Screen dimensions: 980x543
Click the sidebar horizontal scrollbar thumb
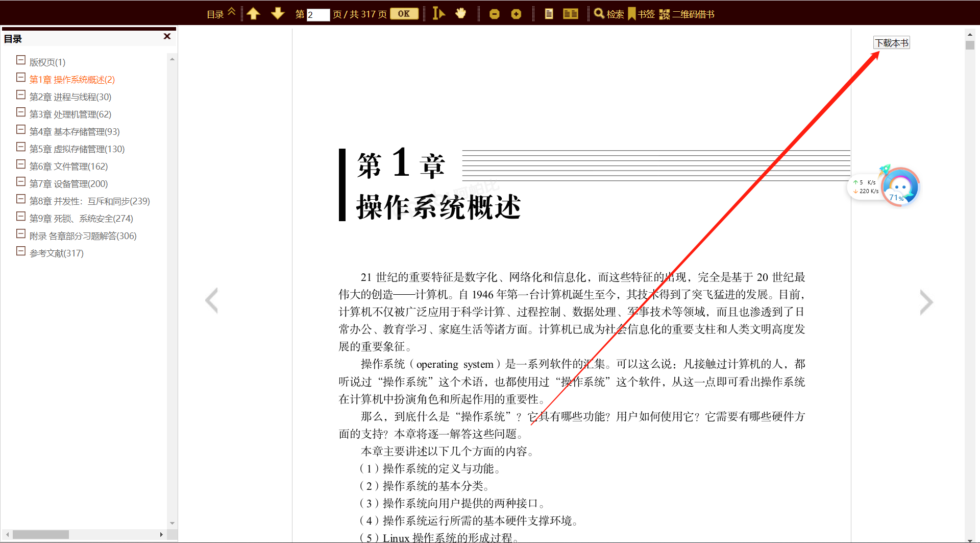pos(41,534)
